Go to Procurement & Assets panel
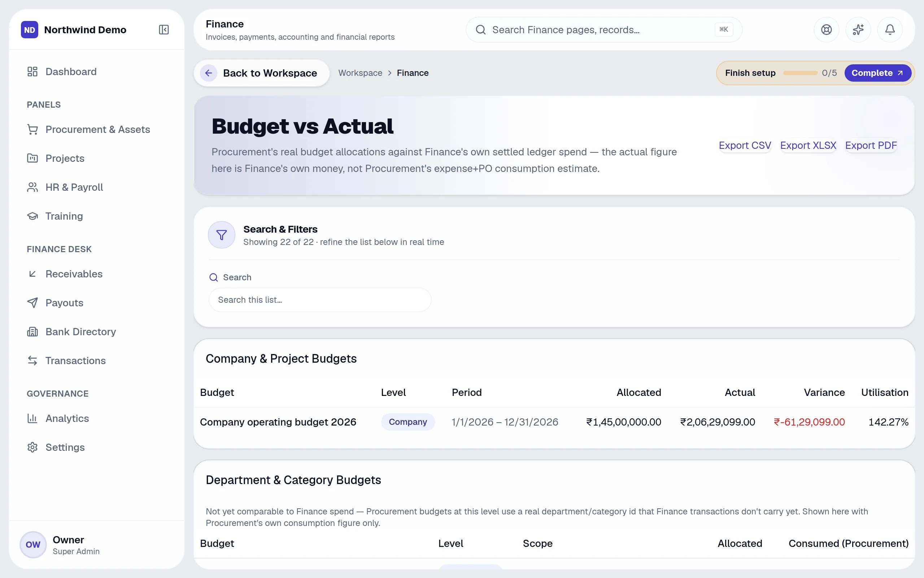Viewport: 924px width, 578px height. pos(97,130)
